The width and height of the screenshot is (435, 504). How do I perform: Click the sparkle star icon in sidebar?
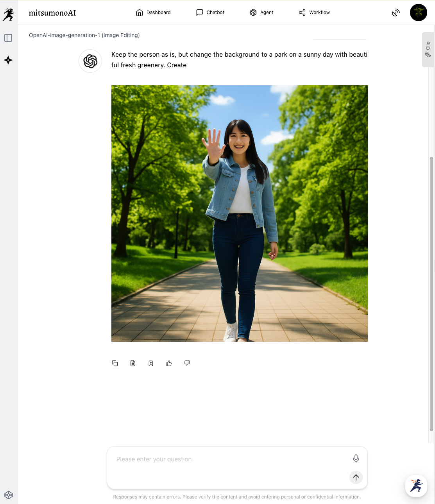8,60
